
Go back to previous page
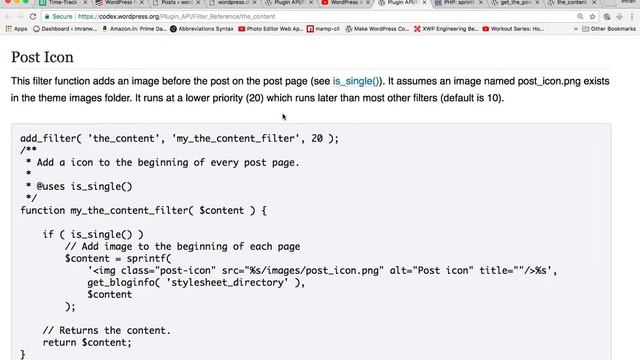click(x=8, y=17)
